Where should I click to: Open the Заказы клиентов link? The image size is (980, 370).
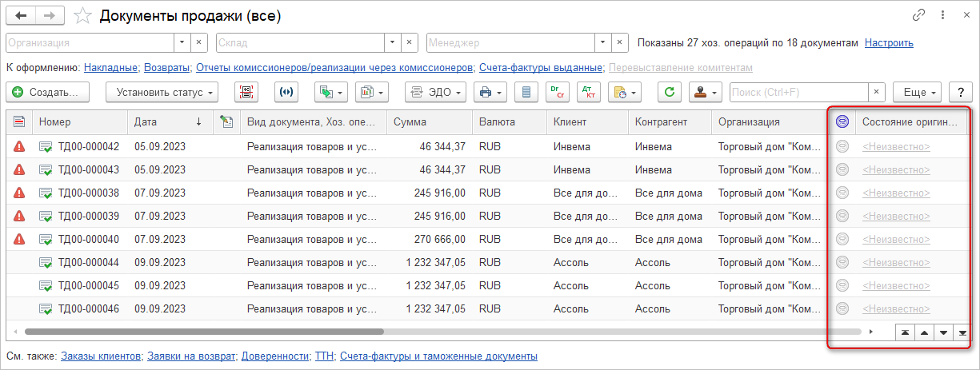pos(102,356)
